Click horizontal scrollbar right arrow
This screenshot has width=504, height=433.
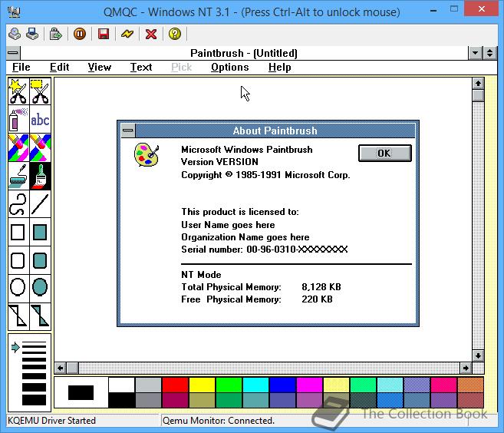pyautogui.click(x=466, y=368)
